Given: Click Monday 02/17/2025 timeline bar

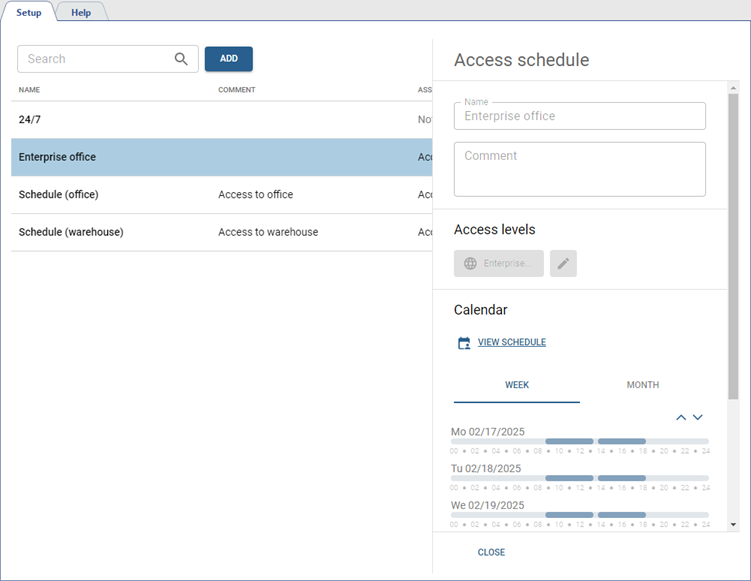Looking at the screenshot, I should click(x=580, y=441).
